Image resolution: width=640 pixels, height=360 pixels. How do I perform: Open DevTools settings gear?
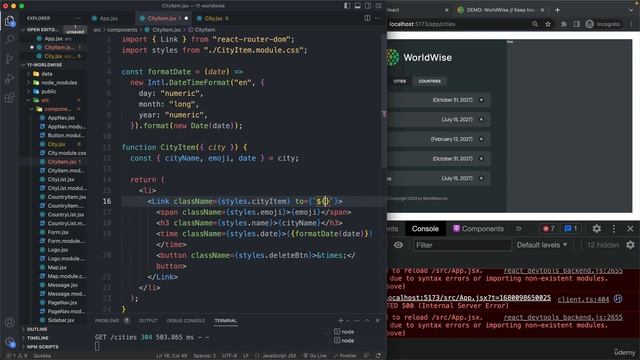tap(596, 229)
